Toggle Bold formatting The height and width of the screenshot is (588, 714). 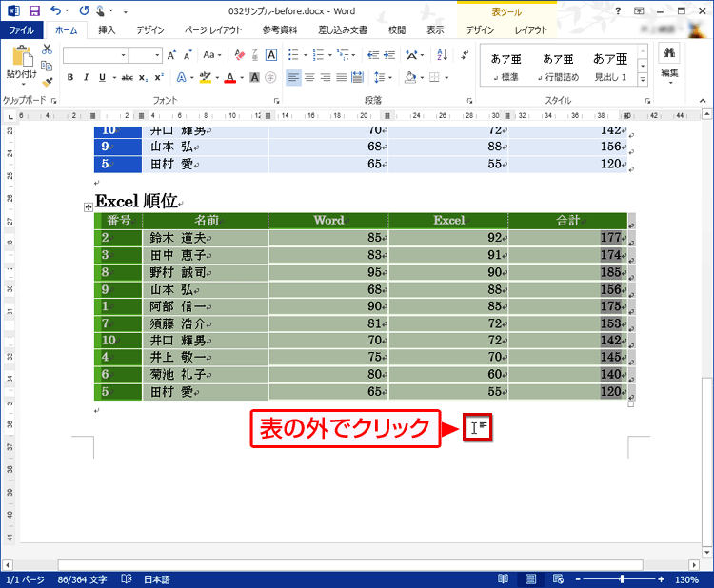70,77
